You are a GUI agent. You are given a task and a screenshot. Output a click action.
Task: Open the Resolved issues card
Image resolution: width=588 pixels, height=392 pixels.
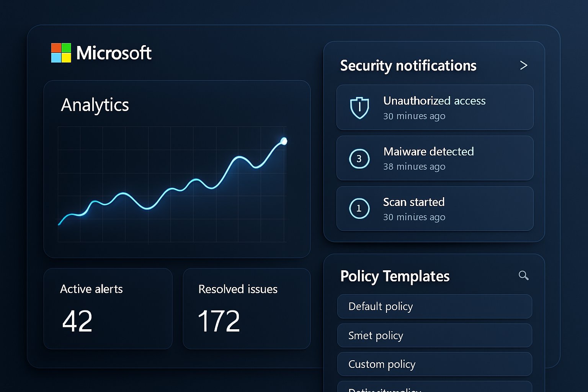pyautogui.click(x=247, y=309)
